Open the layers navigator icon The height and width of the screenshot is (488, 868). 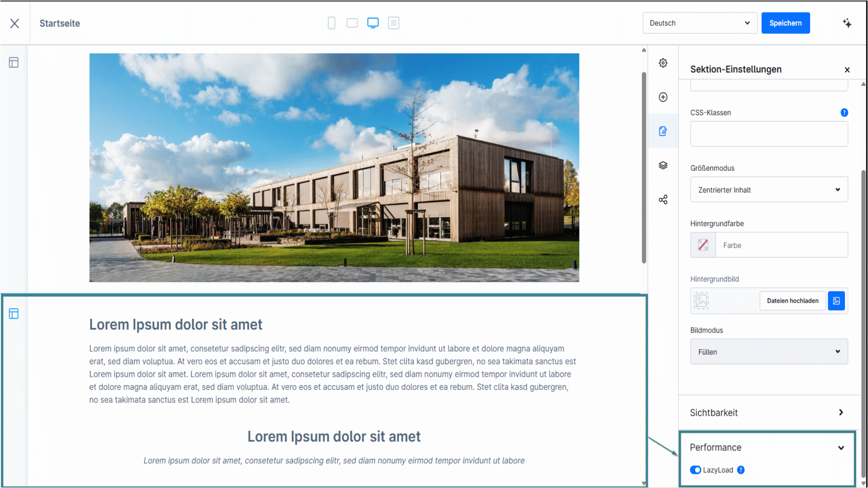[663, 165]
